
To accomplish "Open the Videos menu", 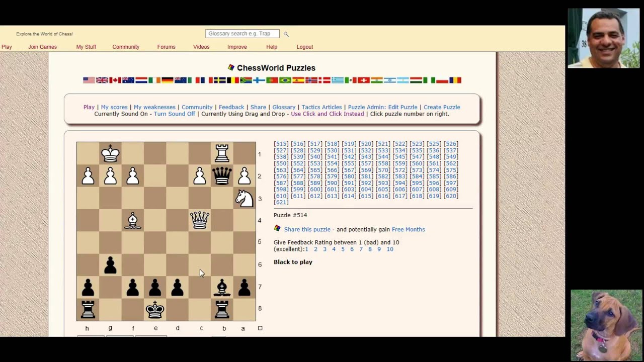I will 201,47.
